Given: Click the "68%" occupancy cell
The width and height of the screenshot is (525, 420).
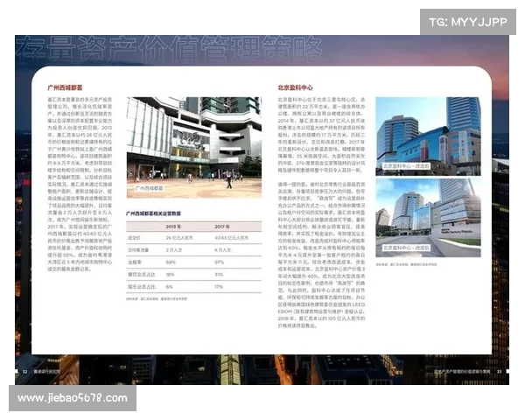Looking at the screenshot, I should 171,262.
